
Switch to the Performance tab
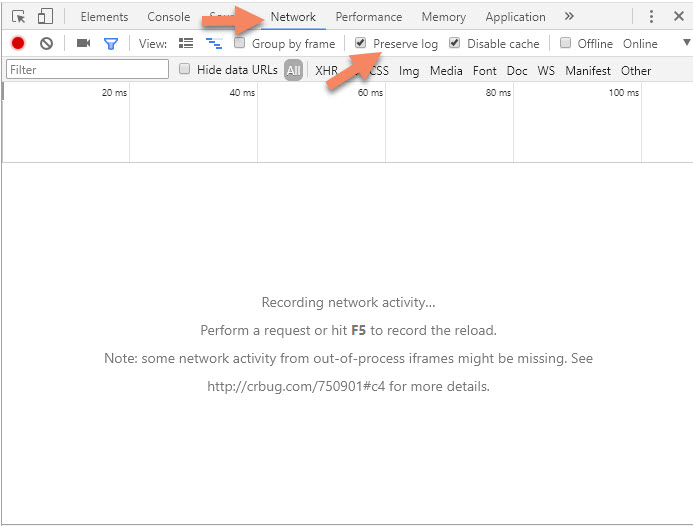(x=368, y=17)
